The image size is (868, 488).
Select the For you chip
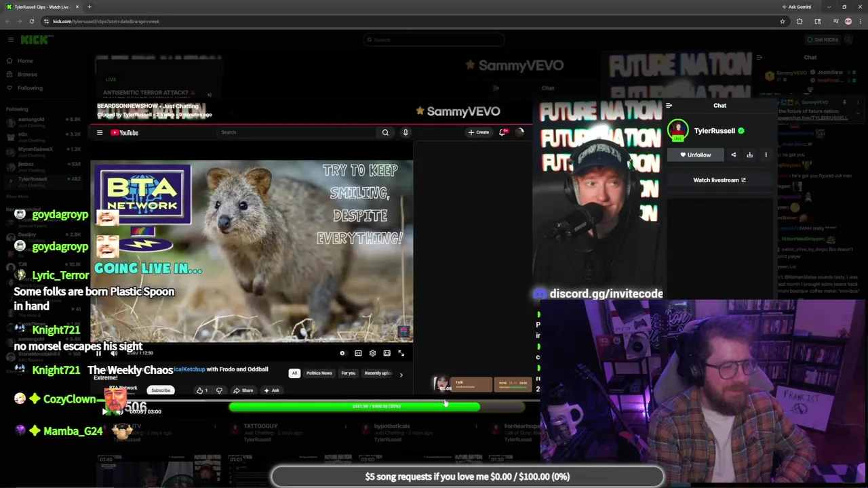pyautogui.click(x=348, y=373)
